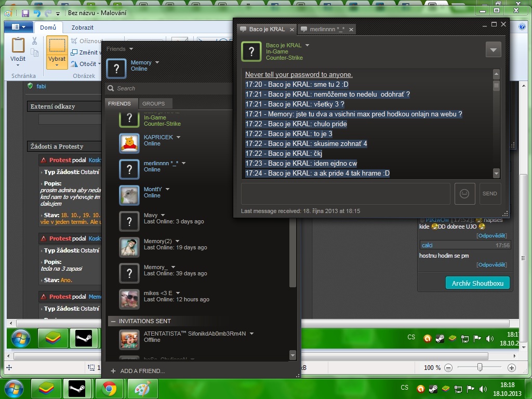This screenshot has width=532, height=399.
Task: Click the Cut scissors icon in Paint
Action: (35, 41)
